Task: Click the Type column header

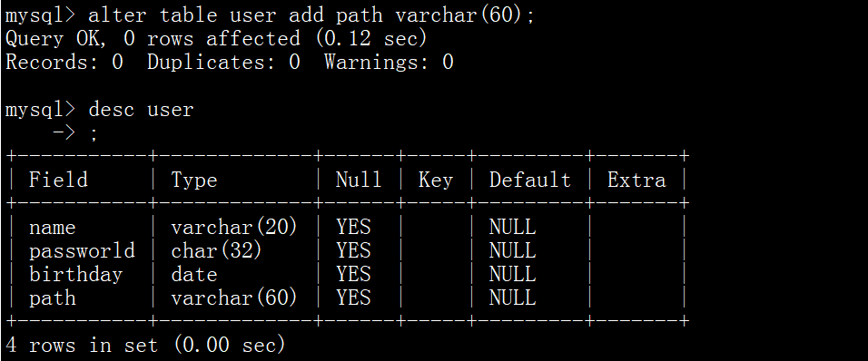Action: point(193,180)
